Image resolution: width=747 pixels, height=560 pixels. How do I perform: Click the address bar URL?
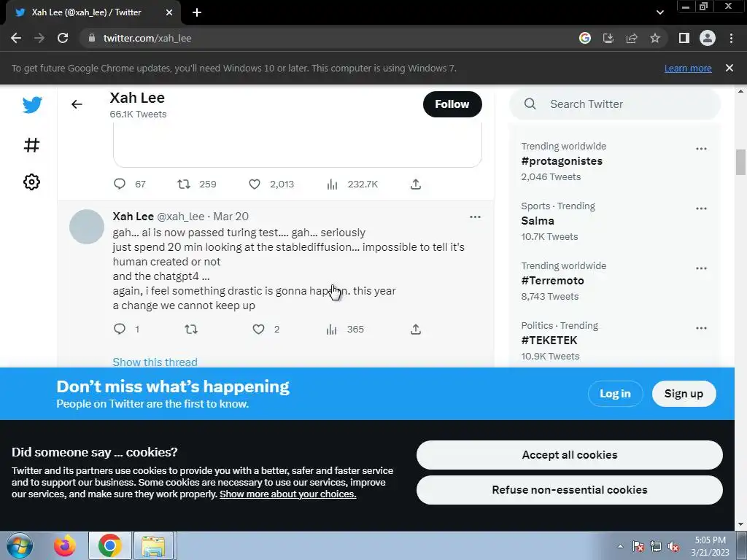(147, 38)
